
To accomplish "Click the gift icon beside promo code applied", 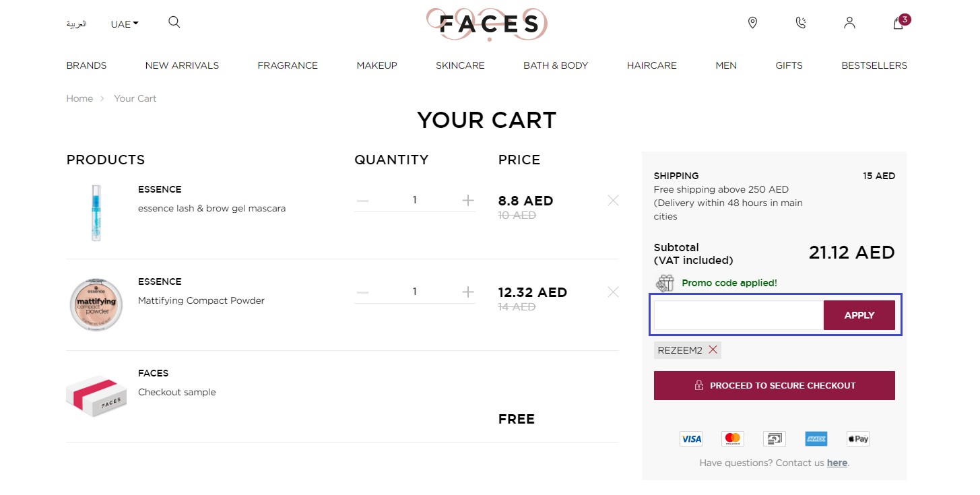I will click(665, 282).
